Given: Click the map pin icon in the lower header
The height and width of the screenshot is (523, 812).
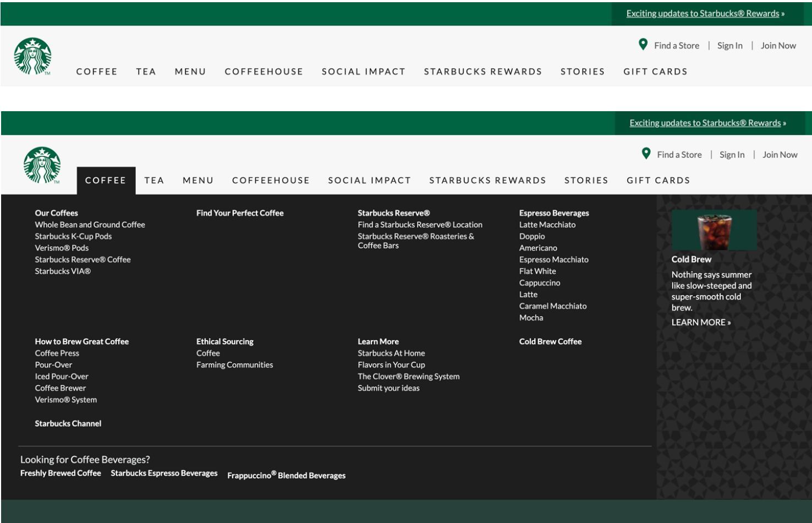Looking at the screenshot, I should pos(646,154).
